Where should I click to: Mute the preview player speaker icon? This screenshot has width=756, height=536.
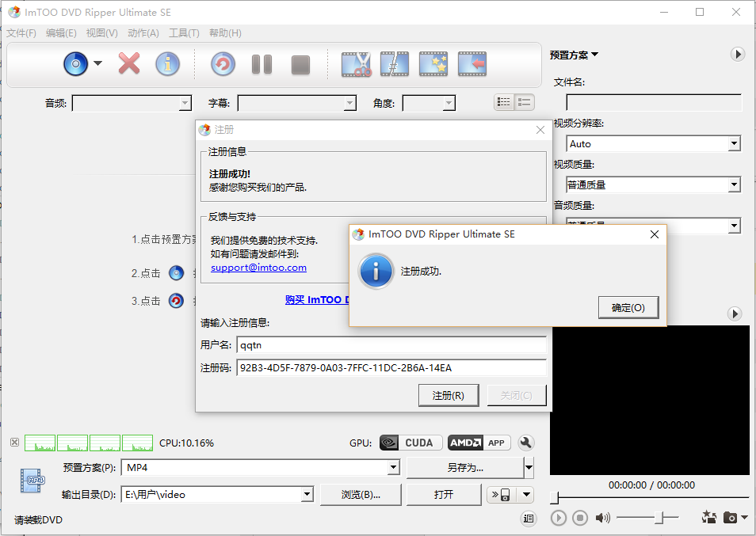[603, 518]
